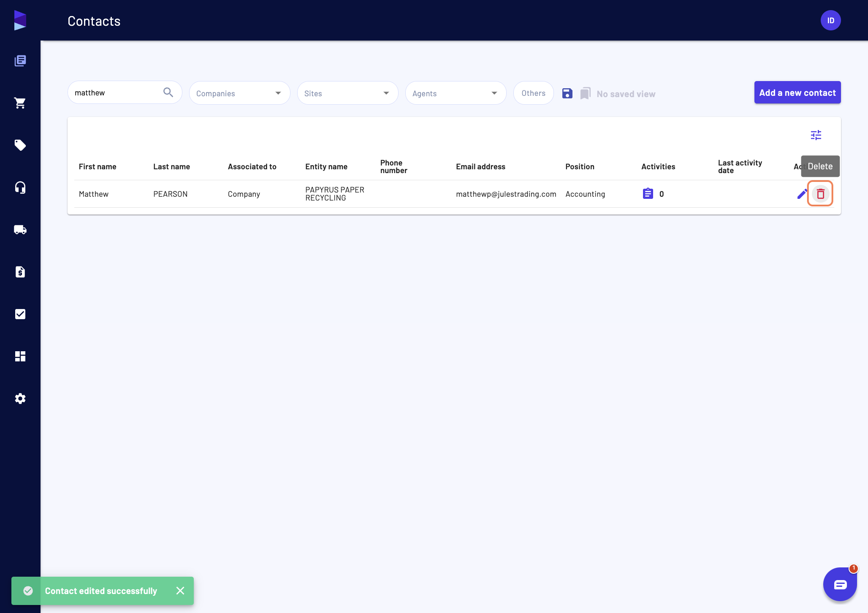The width and height of the screenshot is (868, 613).
Task: Click the PEARSON last name cell
Action: click(171, 194)
